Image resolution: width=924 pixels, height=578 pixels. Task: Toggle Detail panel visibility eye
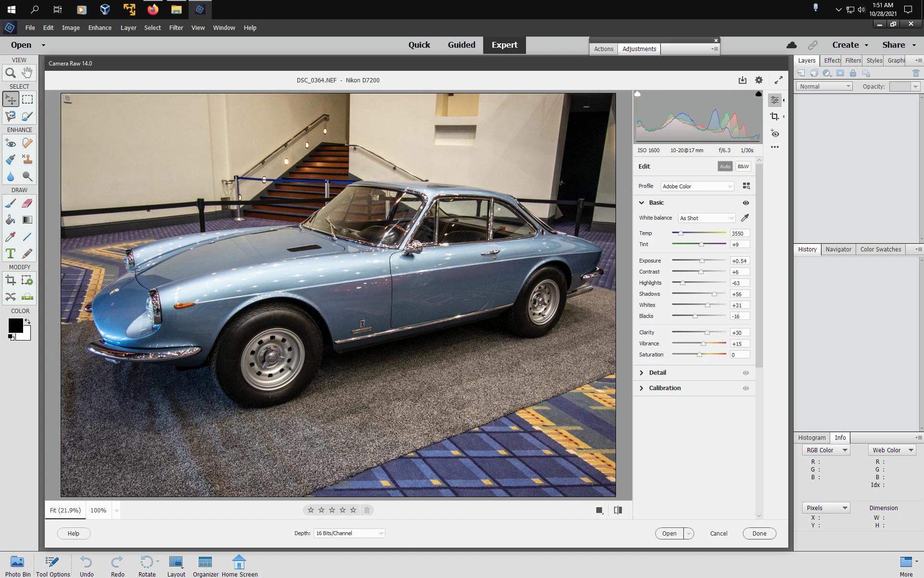coord(746,373)
